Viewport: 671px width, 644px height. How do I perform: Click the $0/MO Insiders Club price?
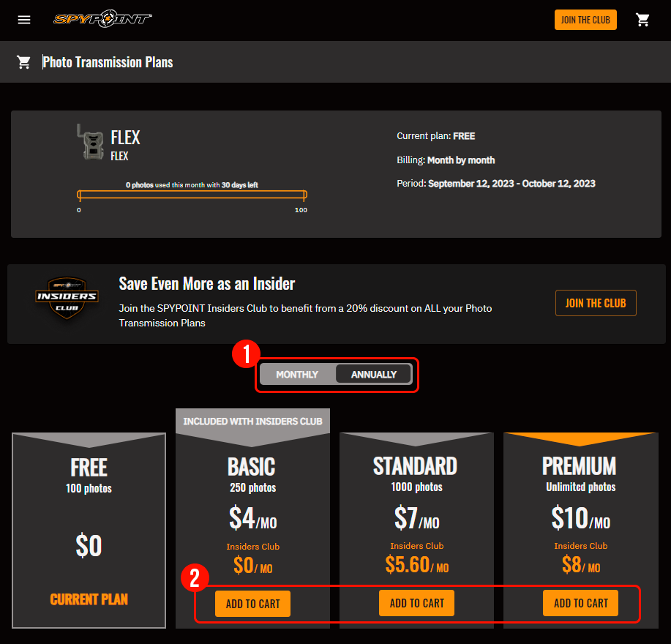tap(253, 565)
